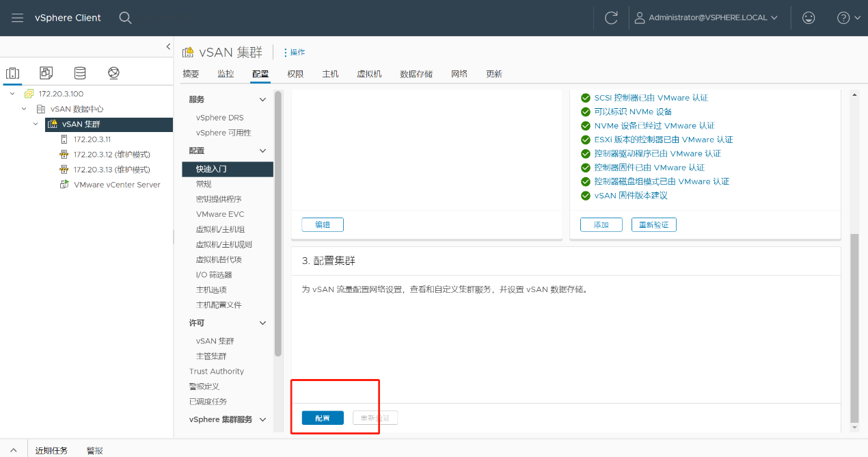
Task: Open the global search magnifier
Action: pyautogui.click(x=125, y=18)
